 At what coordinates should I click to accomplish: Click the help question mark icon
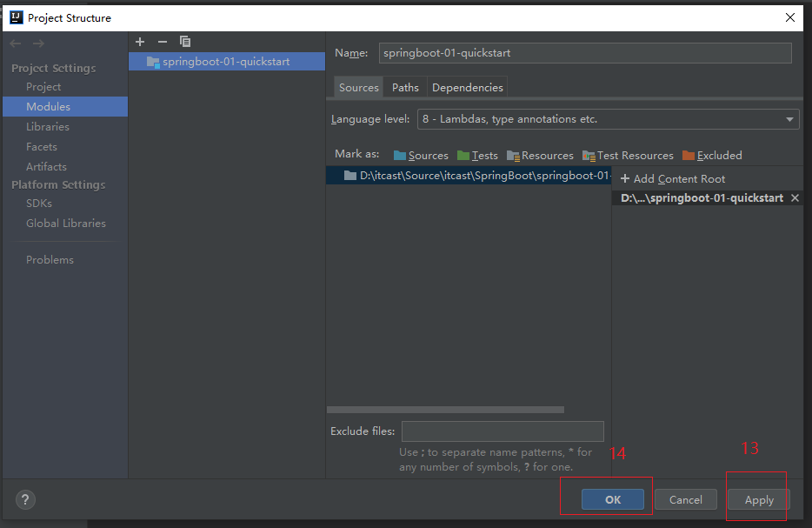[x=25, y=499]
